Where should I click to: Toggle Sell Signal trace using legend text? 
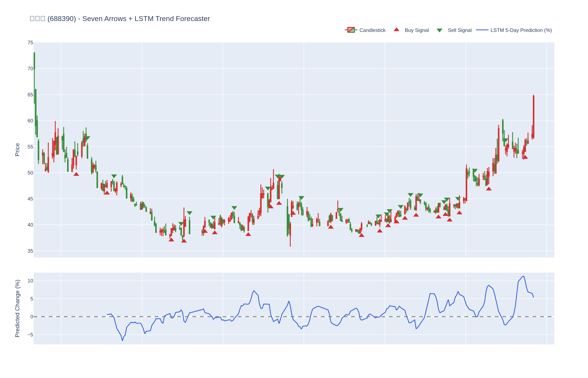(459, 30)
